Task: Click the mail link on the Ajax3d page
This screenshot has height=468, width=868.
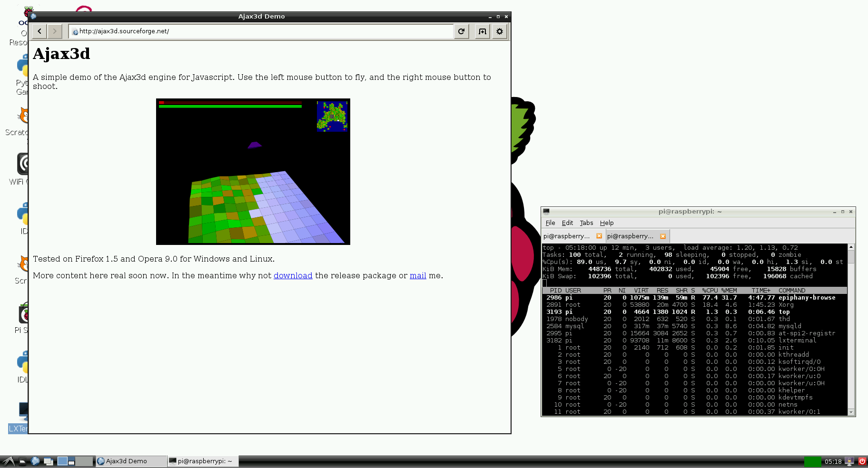Action: 417,275
